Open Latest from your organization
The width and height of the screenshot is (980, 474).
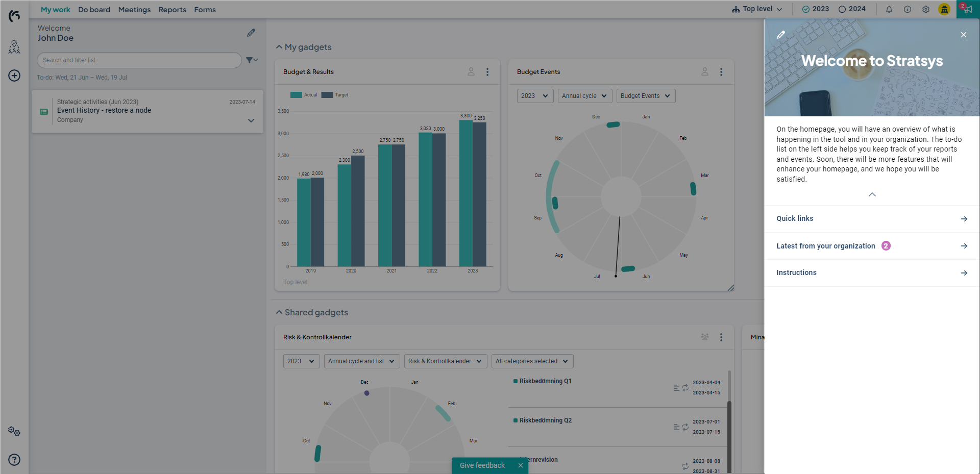point(872,246)
